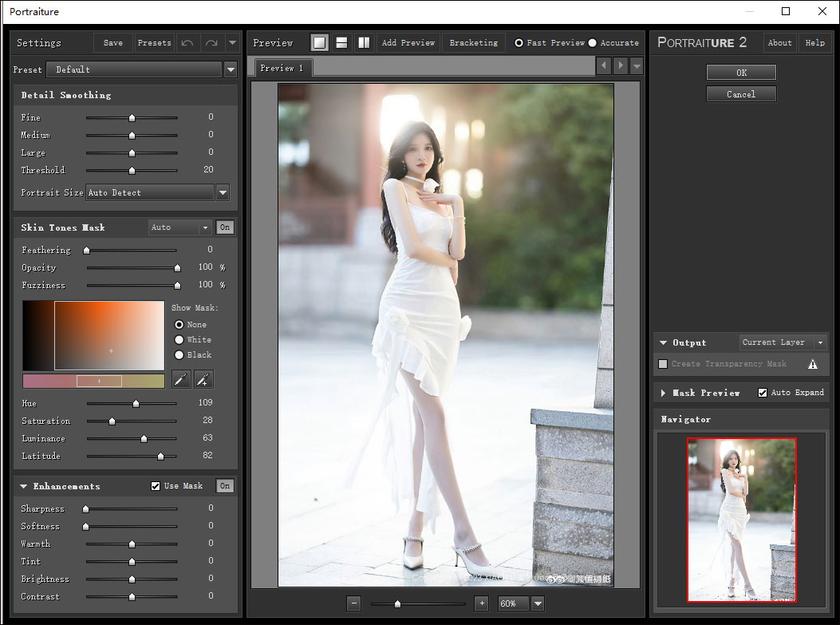The height and width of the screenshot is (625, 840).
Task: Use the add-to-mask eyedropper tool
Action: pos(203,379)
